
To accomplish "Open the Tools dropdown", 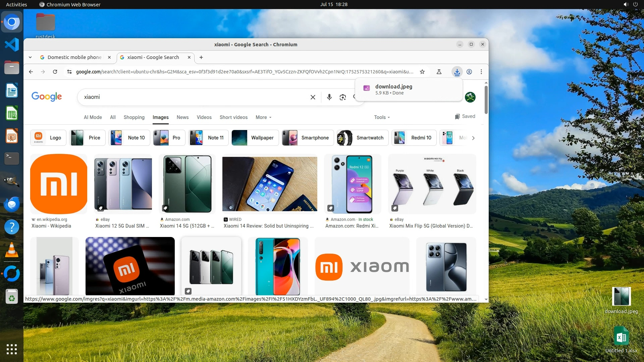I will pos(382,117).
